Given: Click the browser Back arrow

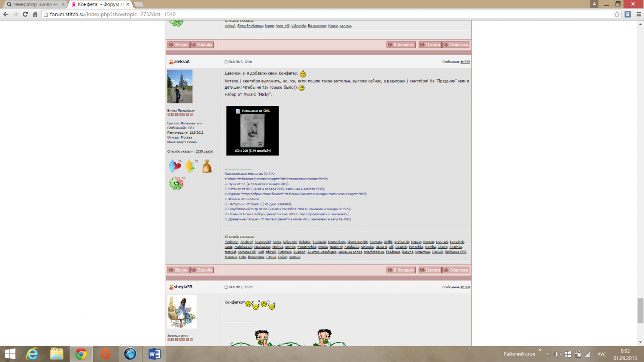Looking at the screenshot, I should pyautogui.click(x=6, y=14).
